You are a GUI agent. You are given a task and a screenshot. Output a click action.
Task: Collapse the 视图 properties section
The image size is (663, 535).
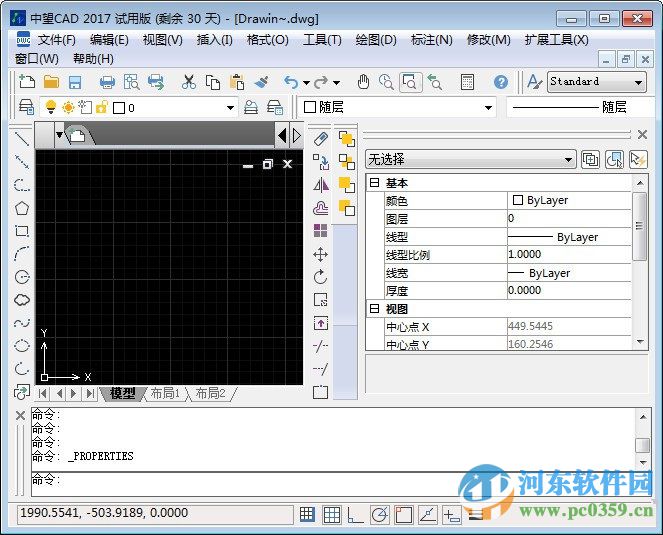[x=374, y=309]
